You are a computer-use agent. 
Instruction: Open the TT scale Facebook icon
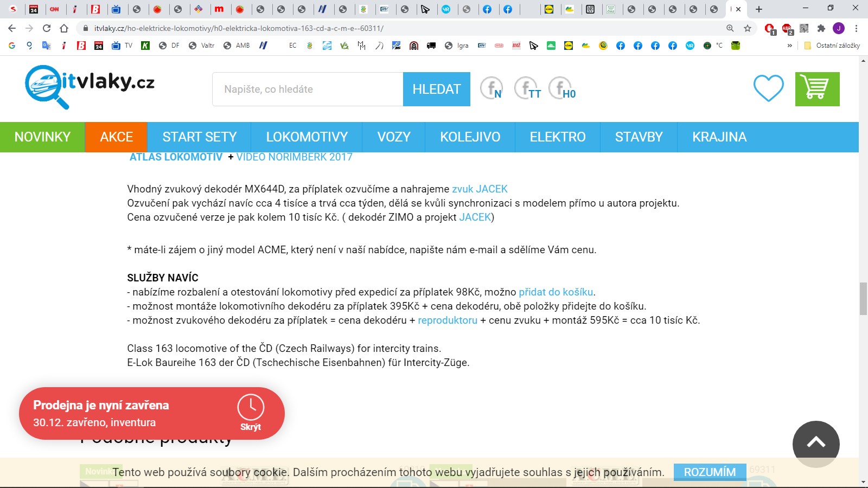click(527, 88)
